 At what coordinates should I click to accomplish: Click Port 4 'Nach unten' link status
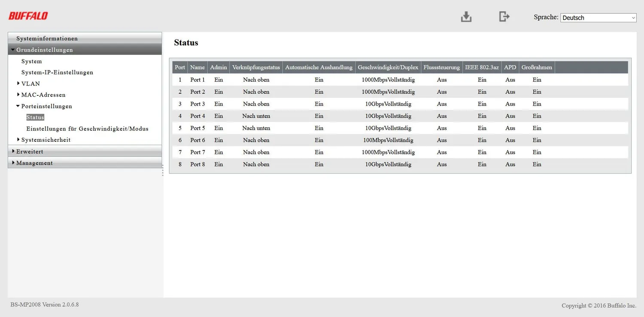click(256, 116)
